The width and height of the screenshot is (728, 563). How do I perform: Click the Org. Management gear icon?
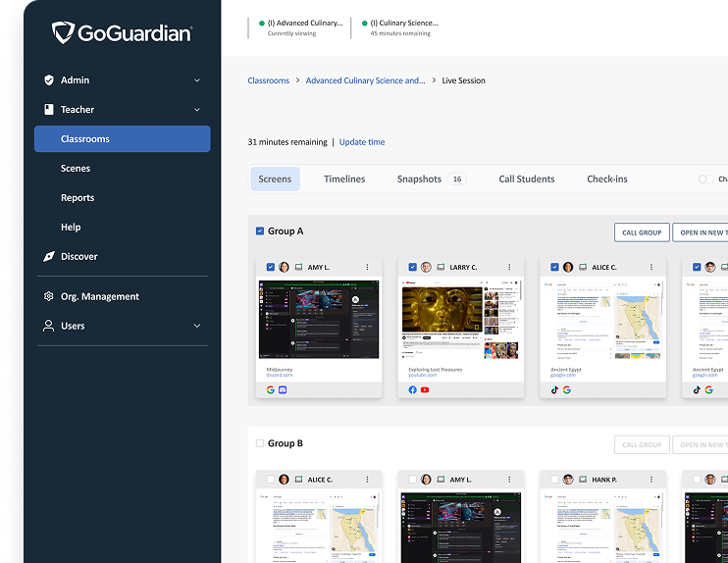coord(48,296)
